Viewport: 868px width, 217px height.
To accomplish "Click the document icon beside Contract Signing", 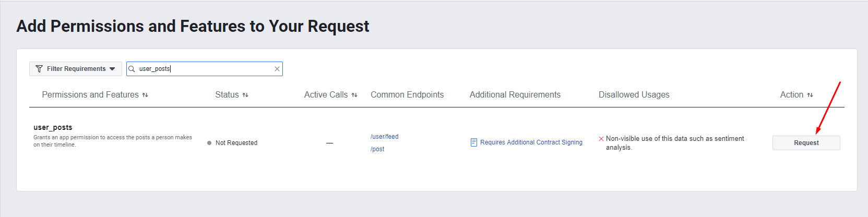I will [x=474, y=142].
